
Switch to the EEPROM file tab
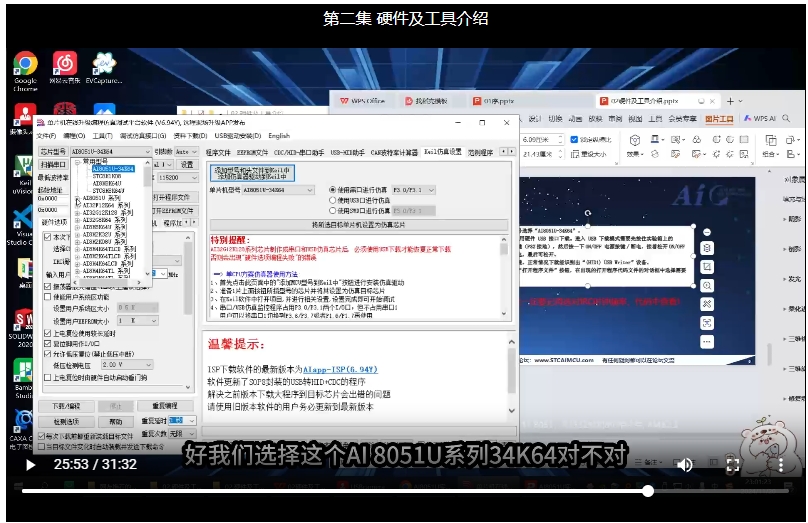(x=252, y=153)
